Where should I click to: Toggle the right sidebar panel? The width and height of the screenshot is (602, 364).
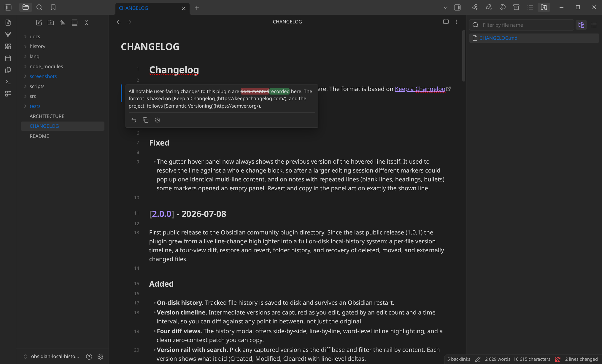(x=457, y=7)
